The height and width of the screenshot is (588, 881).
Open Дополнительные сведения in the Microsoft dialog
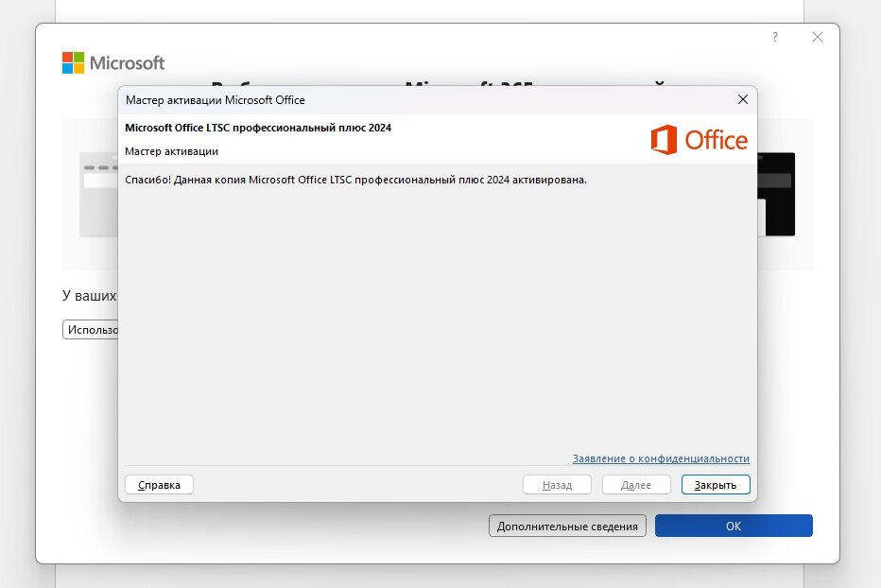567,526
